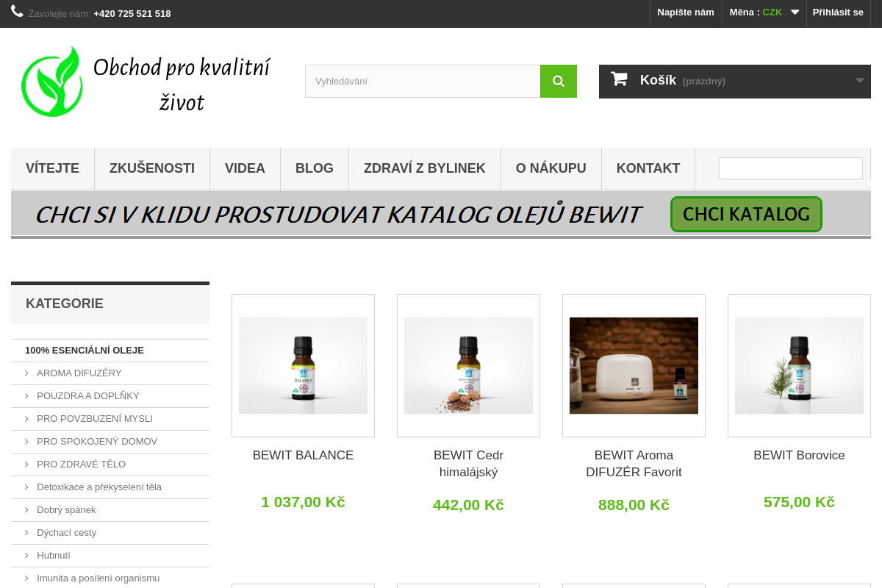Click the catalog banner headline text

(x=338, y=215)
